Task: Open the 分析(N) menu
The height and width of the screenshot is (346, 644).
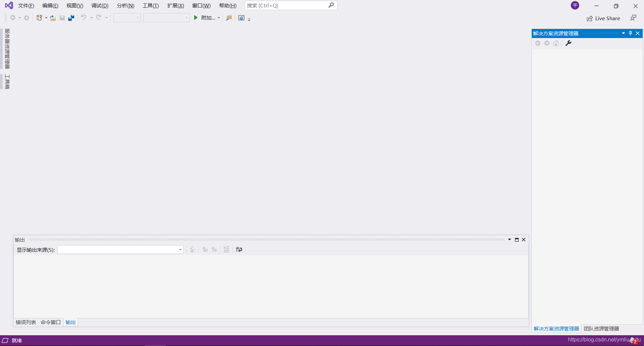Action: (x=125, y=6)
